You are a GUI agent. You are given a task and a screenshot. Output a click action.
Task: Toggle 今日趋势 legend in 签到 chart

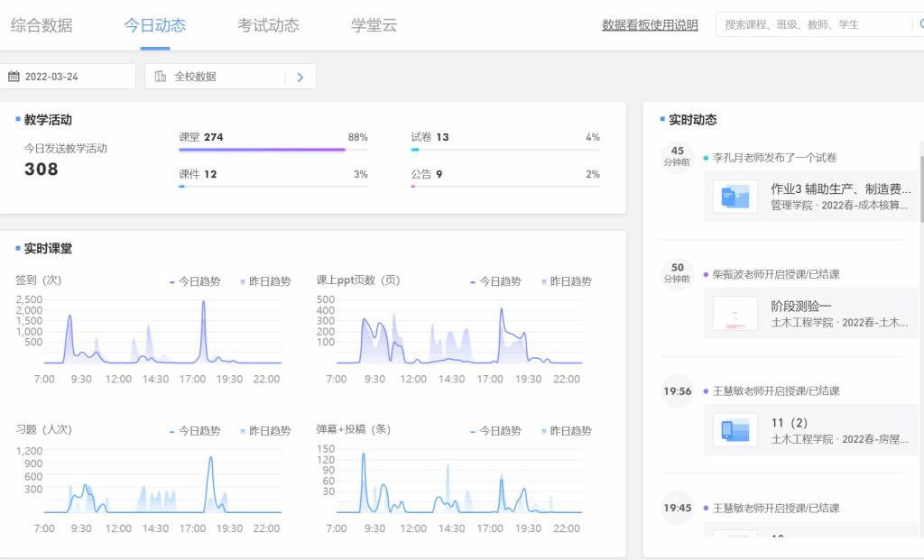click(x=196, y=281)
